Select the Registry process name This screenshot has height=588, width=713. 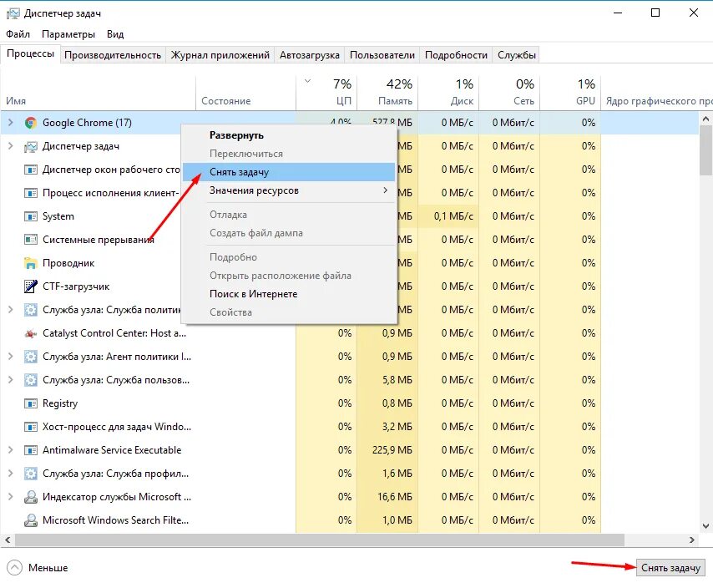pyautogui.click(x=60, y=403)
